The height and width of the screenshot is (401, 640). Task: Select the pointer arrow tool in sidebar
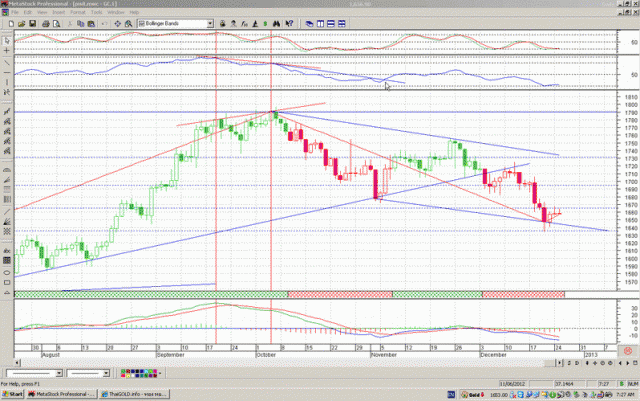tap(7, 41)
